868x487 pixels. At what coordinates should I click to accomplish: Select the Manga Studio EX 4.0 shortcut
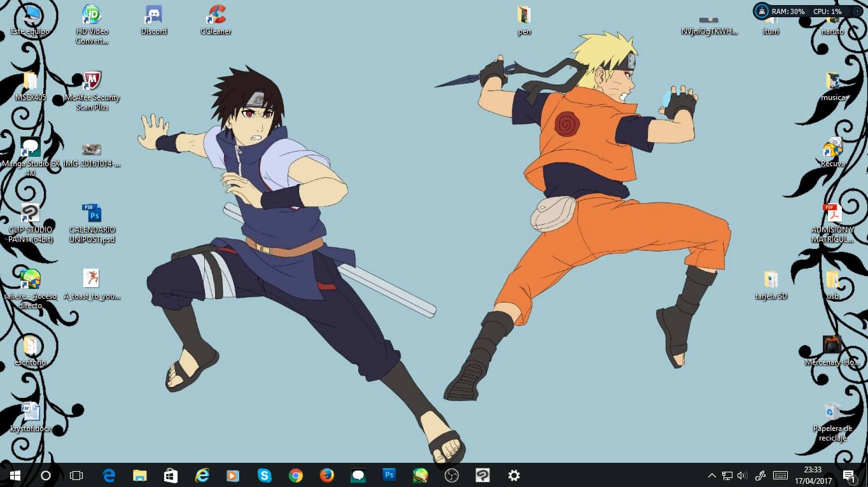(x=30, y=157)
